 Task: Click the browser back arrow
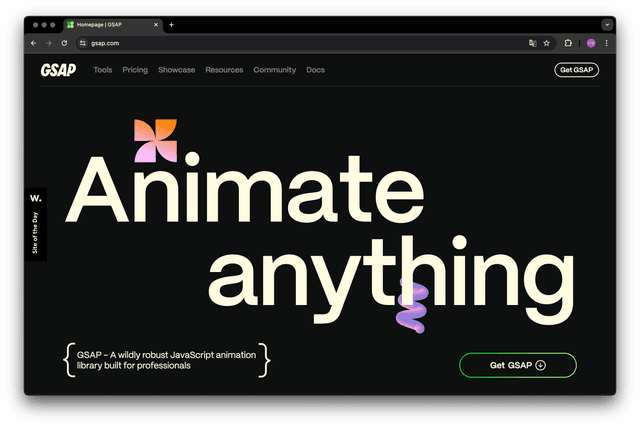(x=33, y=43)
